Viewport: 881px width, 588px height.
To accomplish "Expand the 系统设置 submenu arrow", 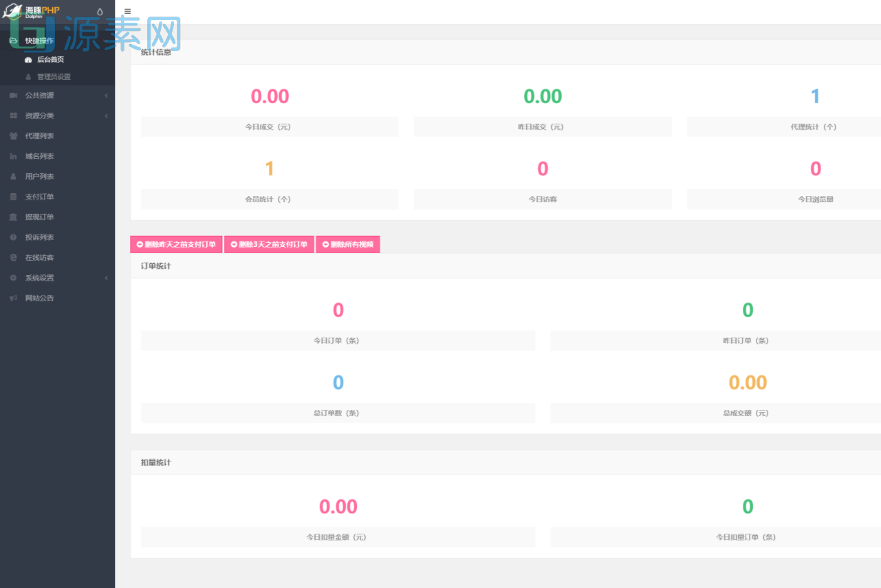I will pyautogui.click(x=106, y=278).
